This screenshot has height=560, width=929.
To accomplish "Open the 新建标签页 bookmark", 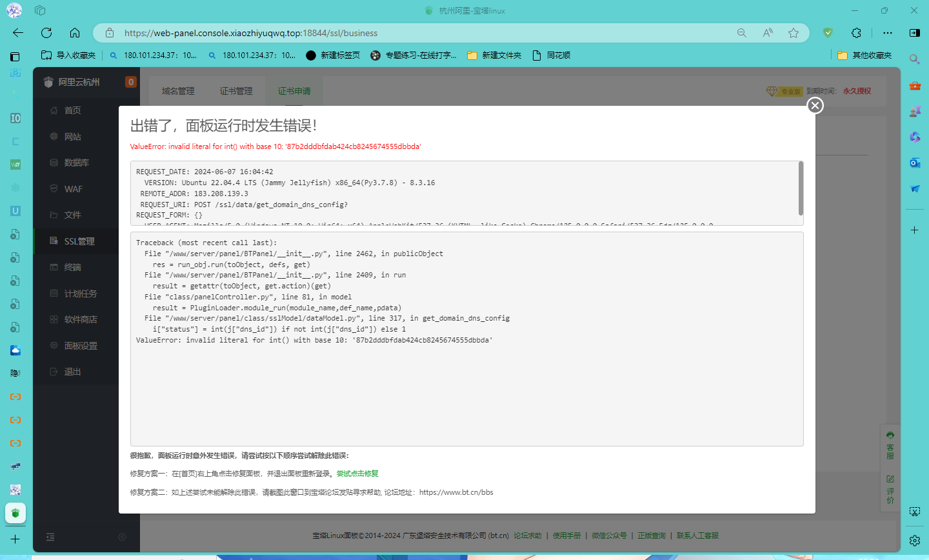I will click(x=333, y=55).
